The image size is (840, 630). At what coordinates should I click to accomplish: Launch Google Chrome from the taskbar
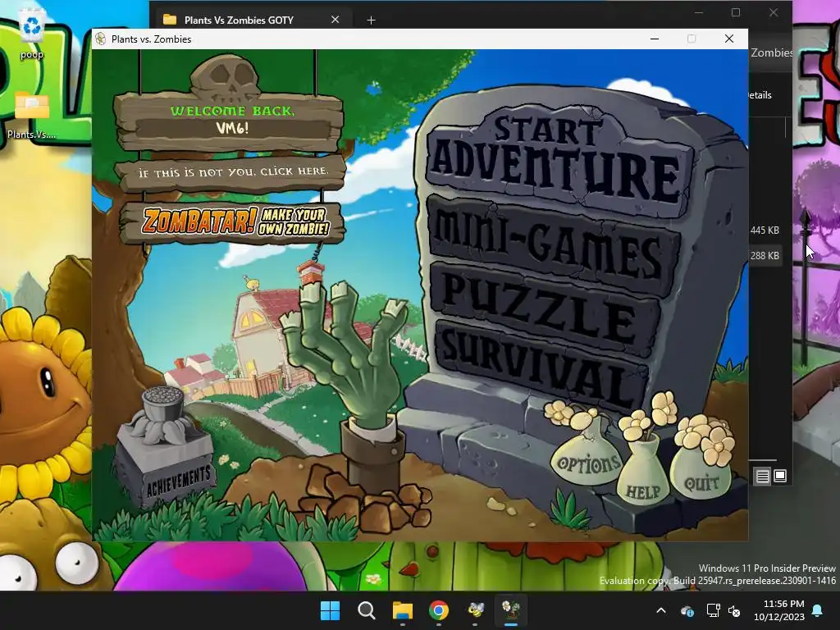(439, 610)
